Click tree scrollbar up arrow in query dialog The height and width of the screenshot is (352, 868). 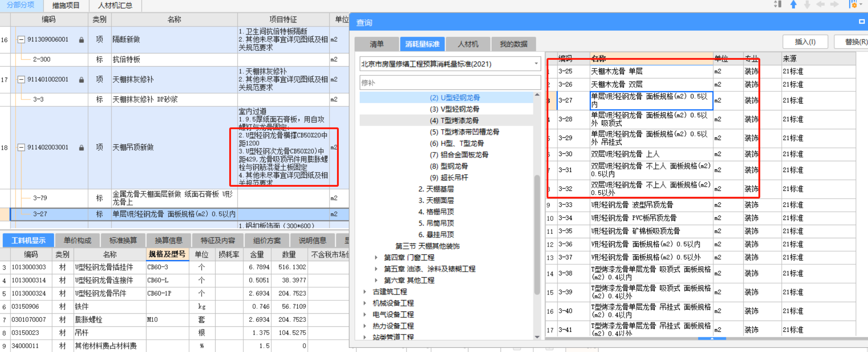pyautogui.click(x=537, y=95)
